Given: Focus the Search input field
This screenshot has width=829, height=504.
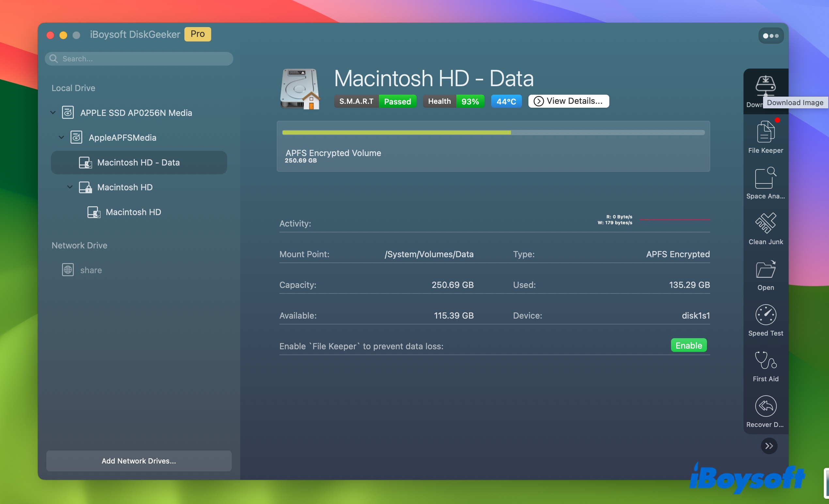Looking at the screenshot, I should (x=139, y=58).
